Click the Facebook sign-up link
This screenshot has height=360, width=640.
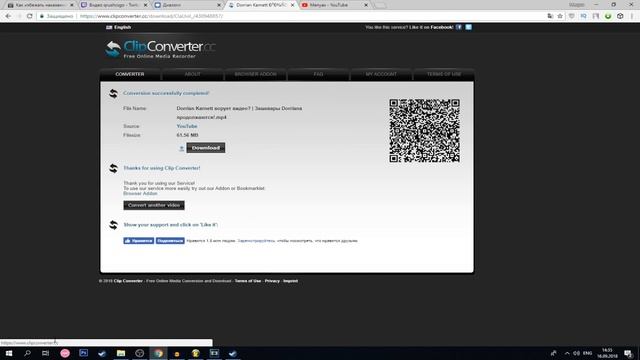[256, 241]
